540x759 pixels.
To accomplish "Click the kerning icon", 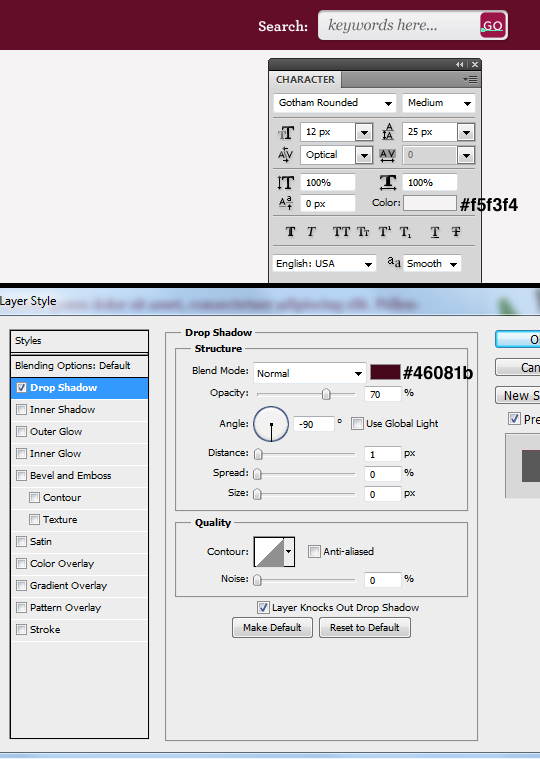I will [x=285, y=155].
